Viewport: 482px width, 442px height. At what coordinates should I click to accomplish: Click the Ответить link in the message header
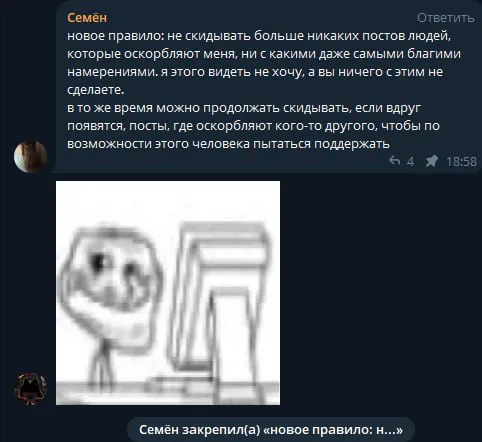click(x=446, y=18)
